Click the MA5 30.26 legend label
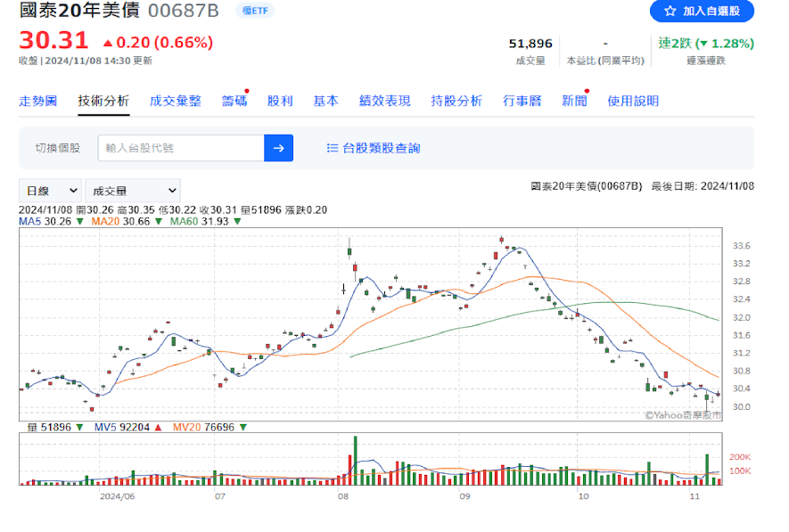This screenshot has height=532, width=789. [x=45, y=221]
